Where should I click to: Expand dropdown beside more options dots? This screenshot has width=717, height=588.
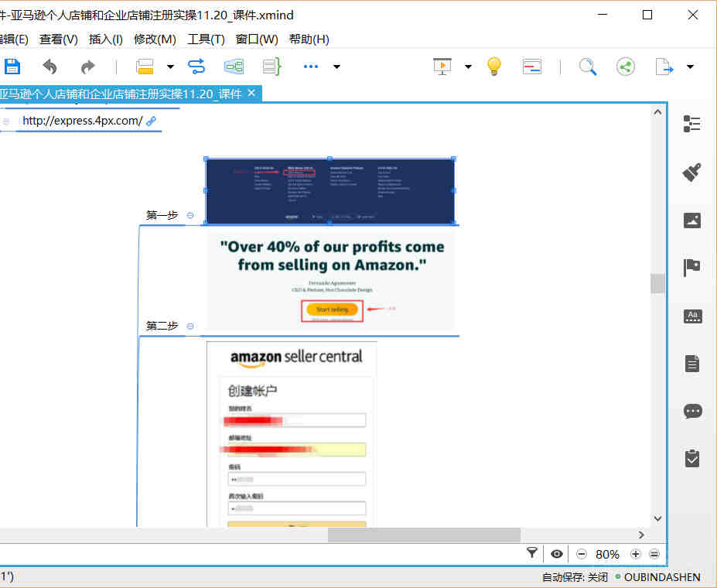[336, 67]
